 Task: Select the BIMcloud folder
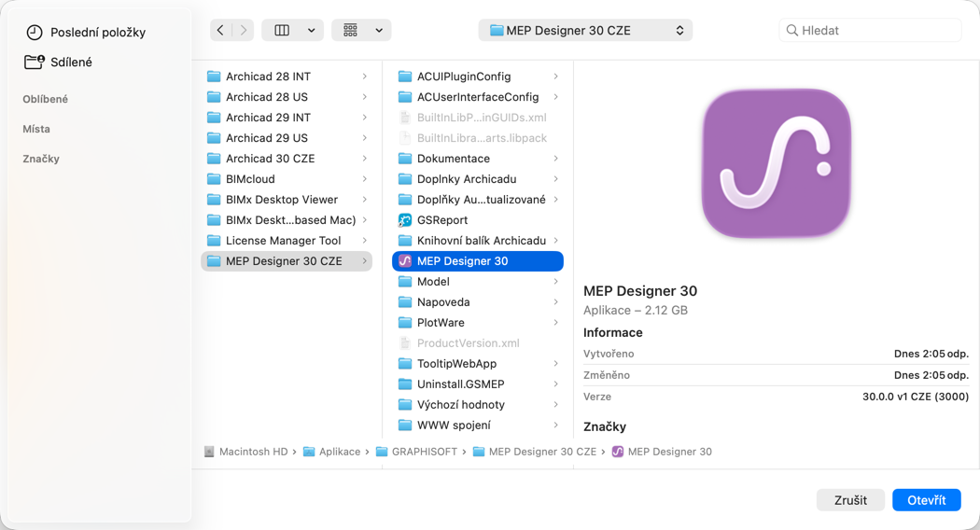click(x=287, y=179)
